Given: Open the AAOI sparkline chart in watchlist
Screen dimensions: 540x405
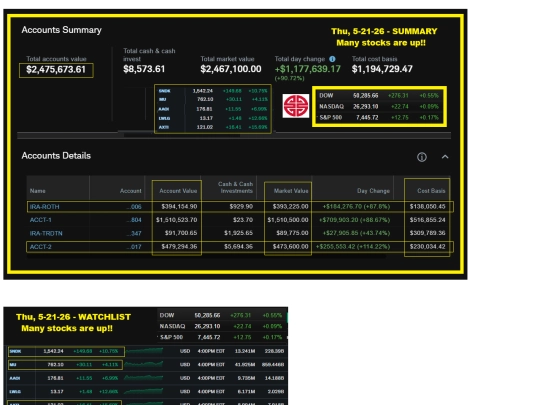Looking at the screenshot, I should pyautogui.click(x=144, y=378).
